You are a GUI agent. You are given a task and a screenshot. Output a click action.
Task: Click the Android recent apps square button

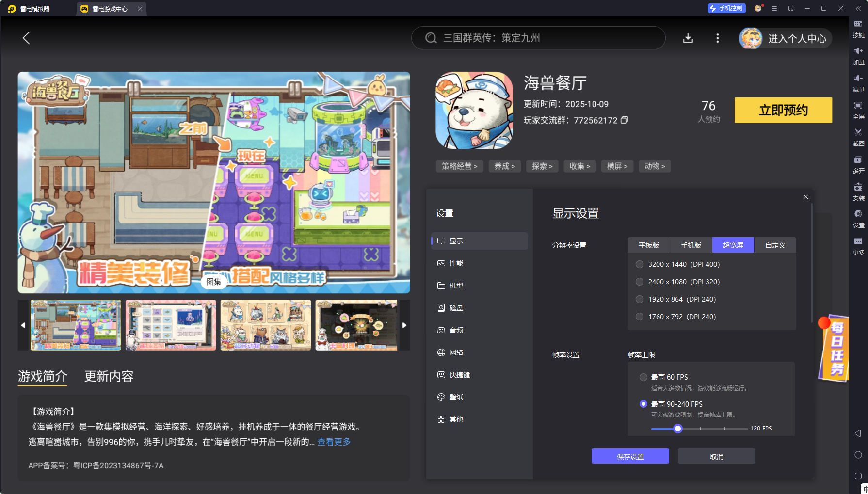(858, 476)
